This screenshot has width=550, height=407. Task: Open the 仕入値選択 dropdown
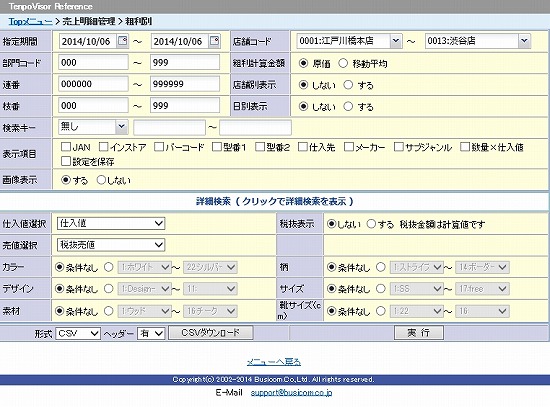[111, 223]
